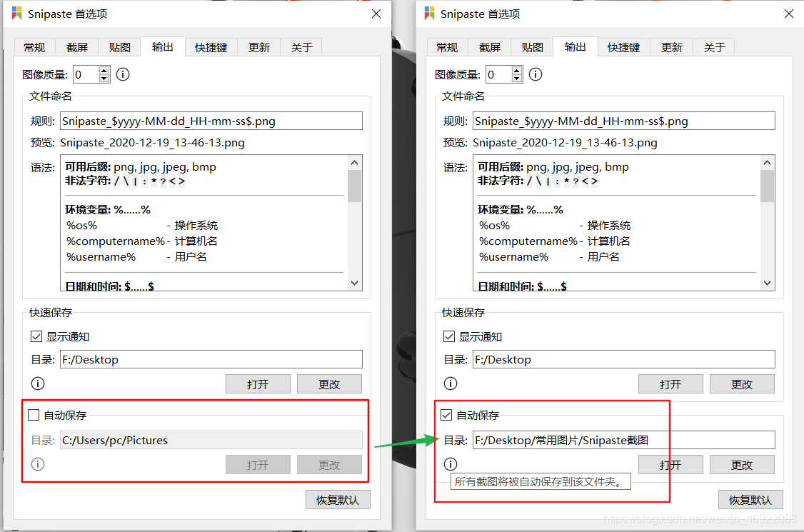Open 截屏 tab in left window
This screenshot has width=804, height=532.
(77, 47)
